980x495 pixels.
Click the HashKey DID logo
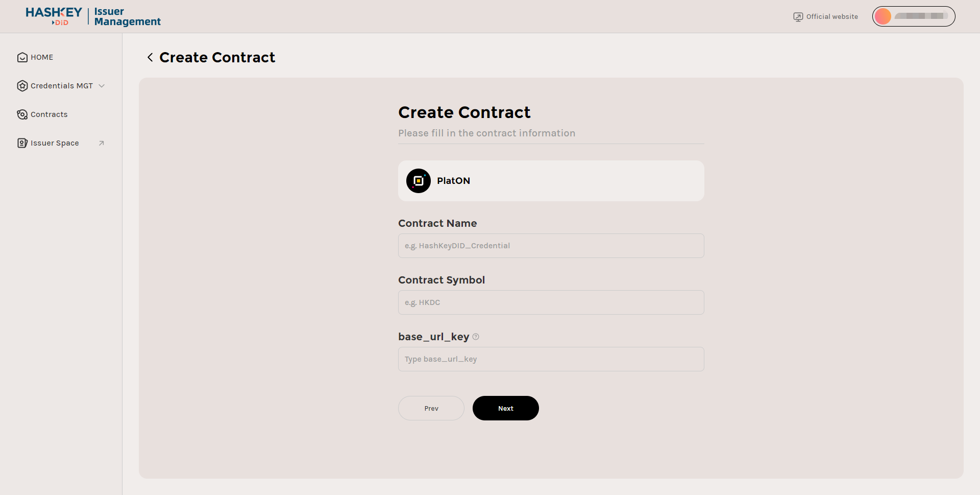pos(54,16)
